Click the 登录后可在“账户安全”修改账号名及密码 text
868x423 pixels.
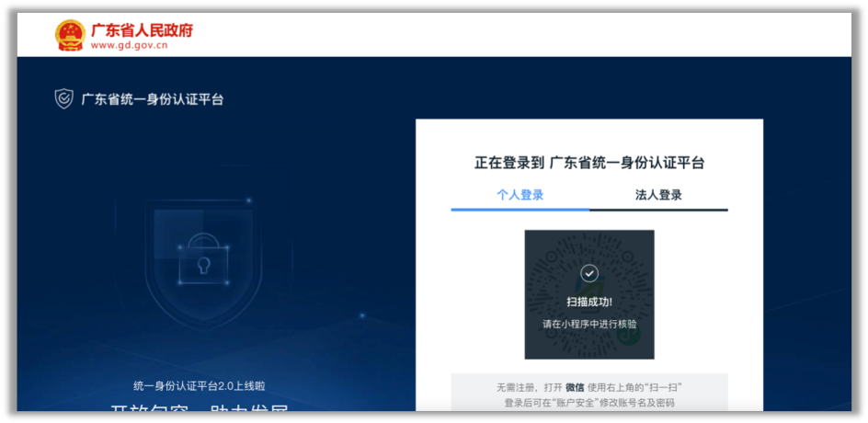click(x=589, y=403)
